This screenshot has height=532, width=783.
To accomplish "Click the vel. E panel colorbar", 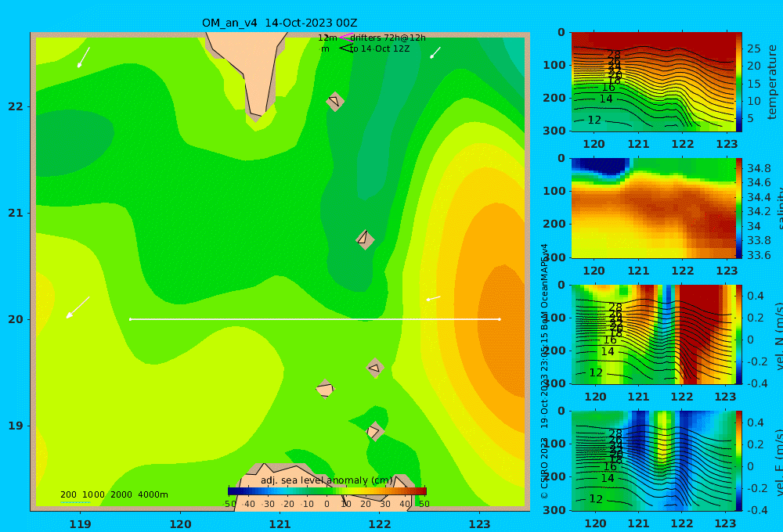I will coord(738,461).
